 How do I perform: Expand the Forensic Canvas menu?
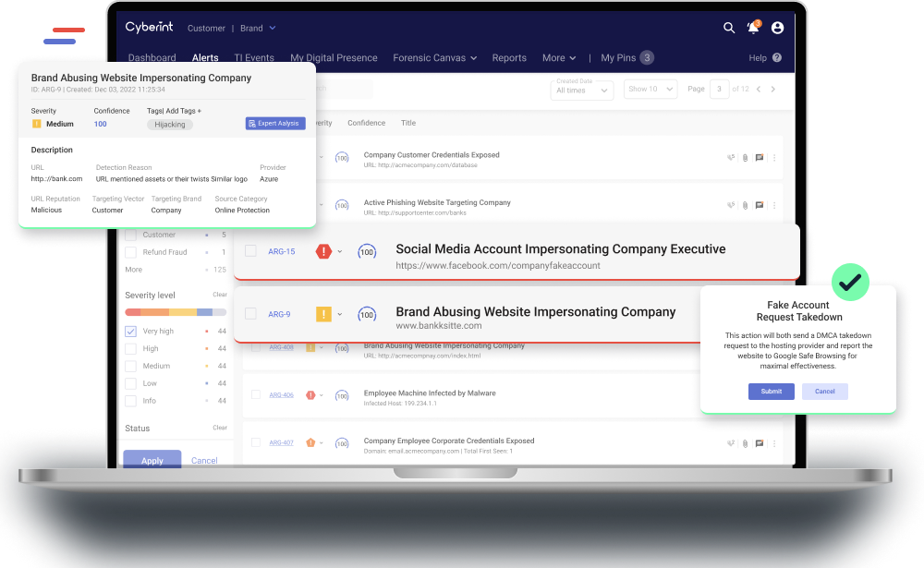click(435, 58)
